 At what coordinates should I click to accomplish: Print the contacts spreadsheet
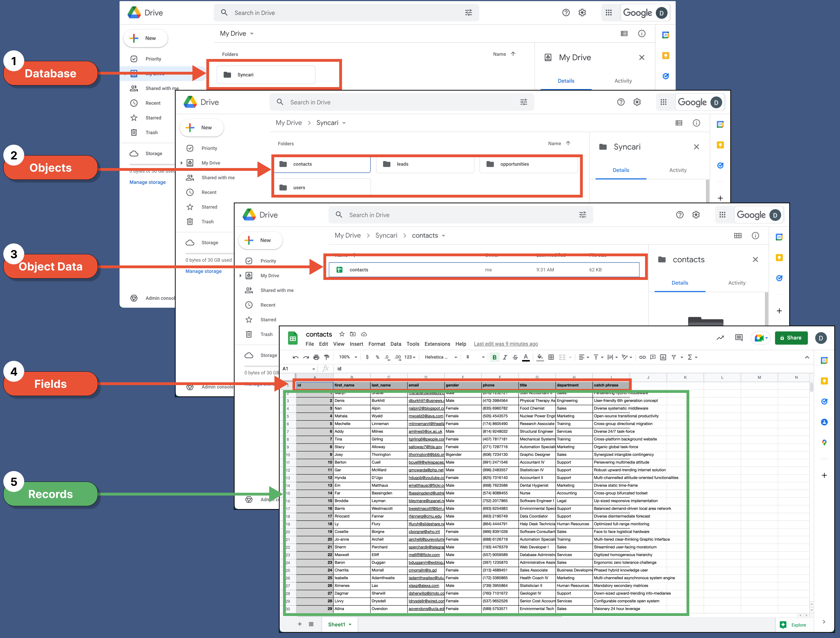tap(316, 357)
